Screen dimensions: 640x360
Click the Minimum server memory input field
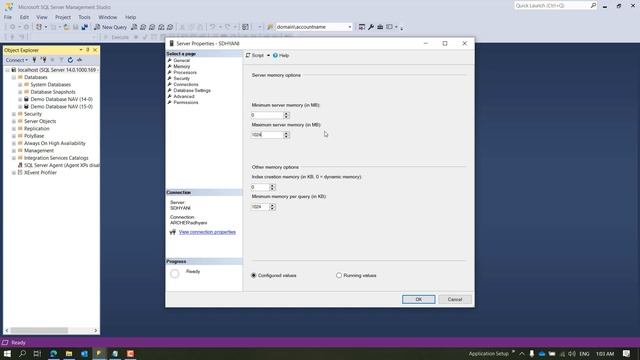tap(267, 115)
